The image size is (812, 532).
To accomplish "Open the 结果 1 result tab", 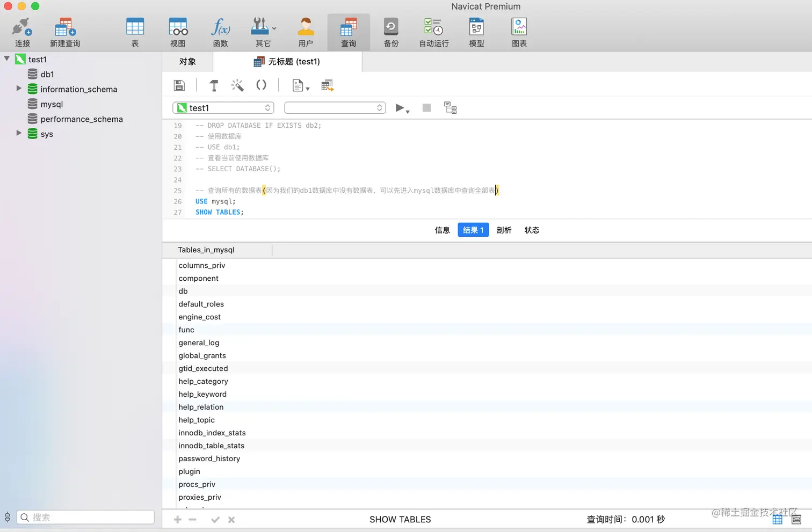I will click(x=473, y=230).
